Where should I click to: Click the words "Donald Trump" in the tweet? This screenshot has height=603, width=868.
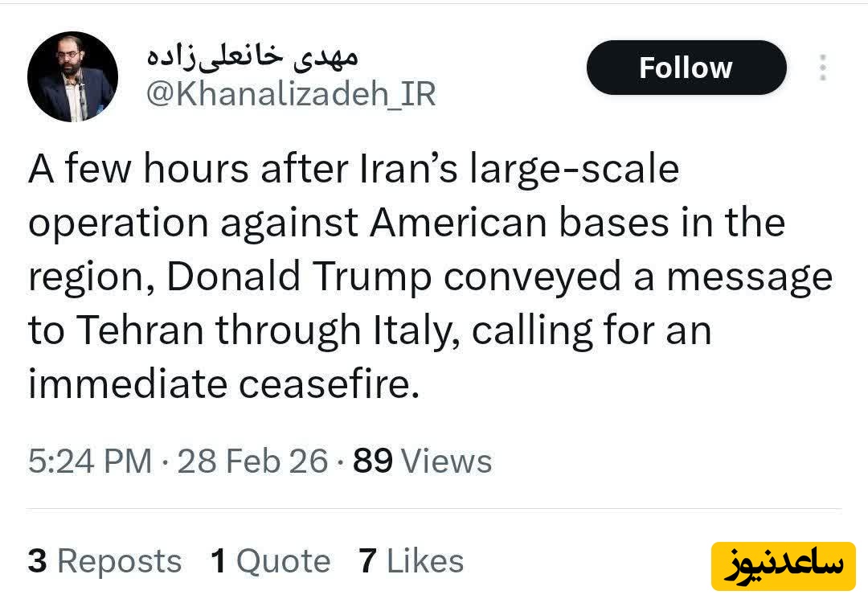[298, 277]
